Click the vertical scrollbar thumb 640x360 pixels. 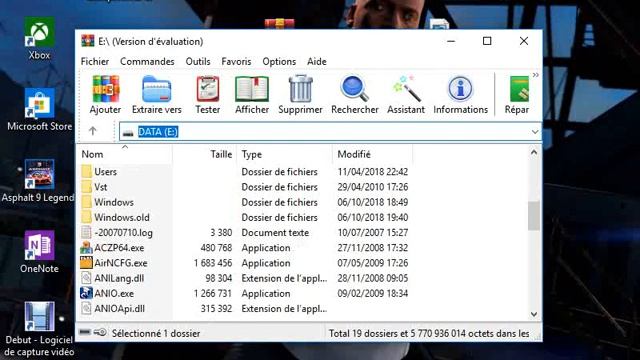pyautogui.click(x=534, y=216)
